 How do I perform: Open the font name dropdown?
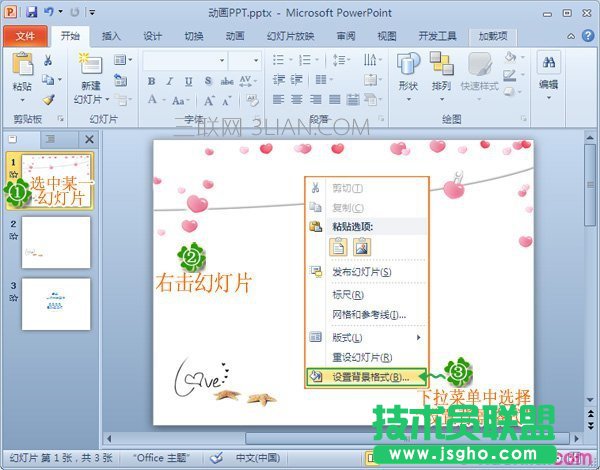(222, 60)
